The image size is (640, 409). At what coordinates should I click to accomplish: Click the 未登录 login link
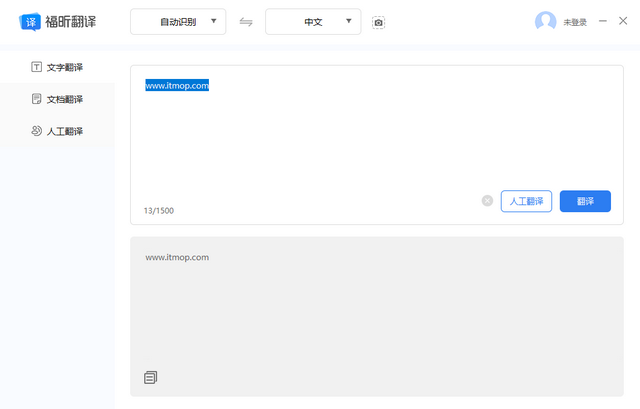575,22
